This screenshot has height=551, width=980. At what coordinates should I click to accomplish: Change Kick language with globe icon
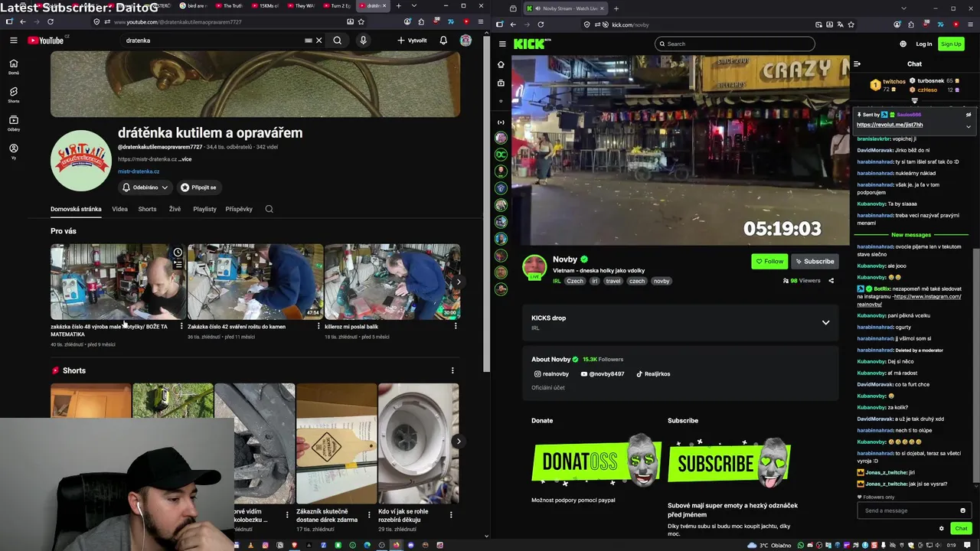click(903, 44)
